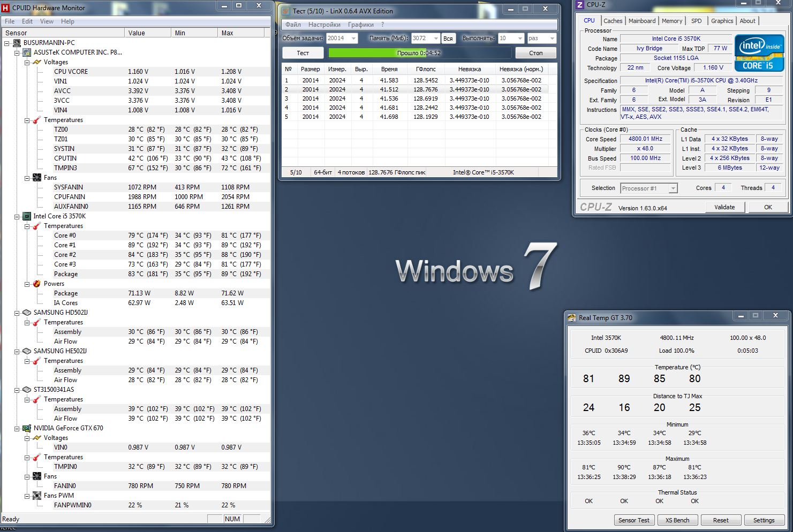Viewport: 793px width, 532px height.
Task: Click the SAMSUNG HD502IJ drive icon
Action: (x=26, y=313)
